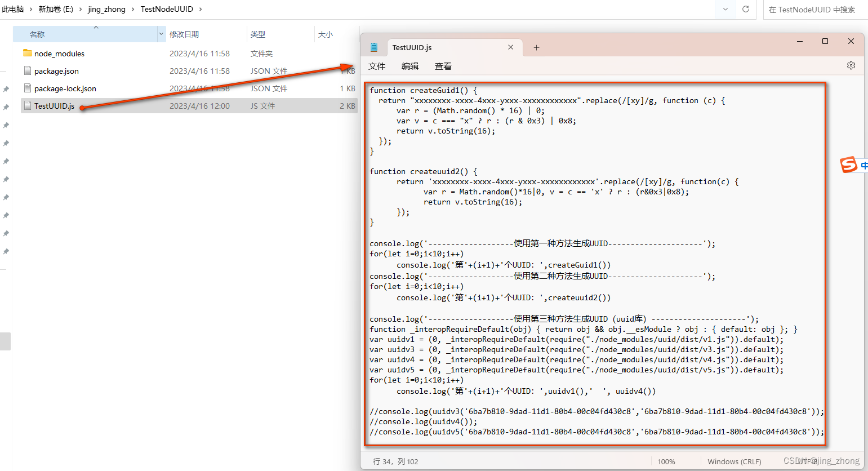The height and width of the screenshot is (471, 868).
Task: Place cursor on function createuuid2() line
Action: click(424, 171)
